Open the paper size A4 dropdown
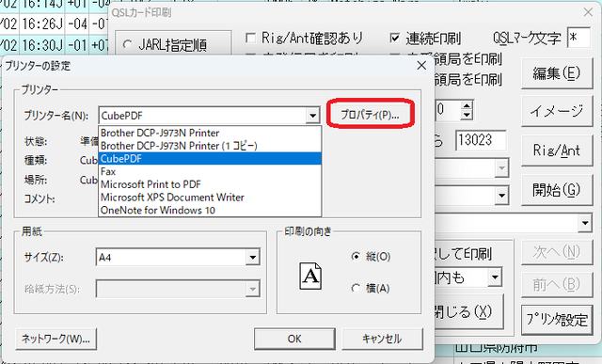This screenshot has height=364, width=602. (x=252, y=258)
